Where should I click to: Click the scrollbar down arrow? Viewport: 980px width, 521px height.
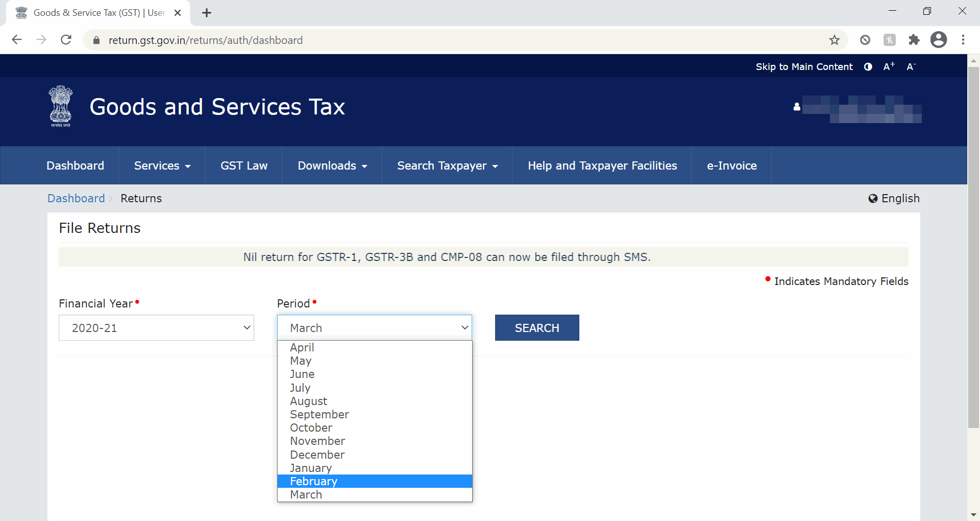[x=973, y=515]
